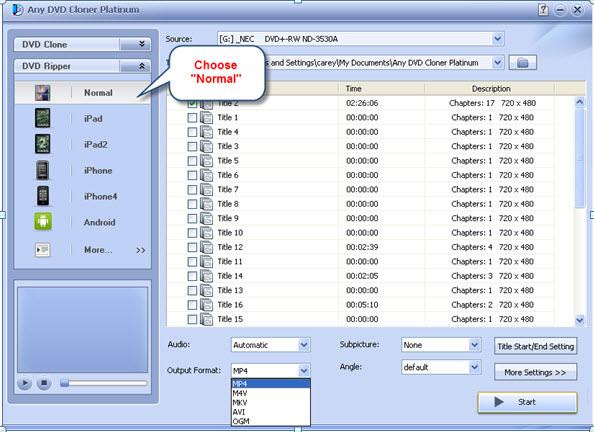Click the file icon next to Title 14
The width and height of the screenshot is (594, 432).
pyautogui.click(x=206, y=276)
